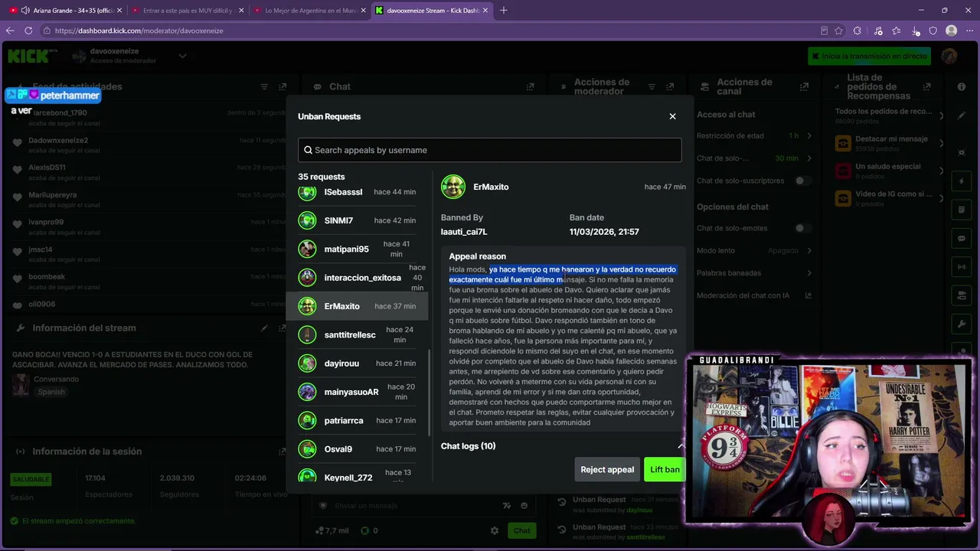Click ban date 11/03/2026, 21:57
The width and height of the screenshot is (980, 551).
click(x=604, y=232)
